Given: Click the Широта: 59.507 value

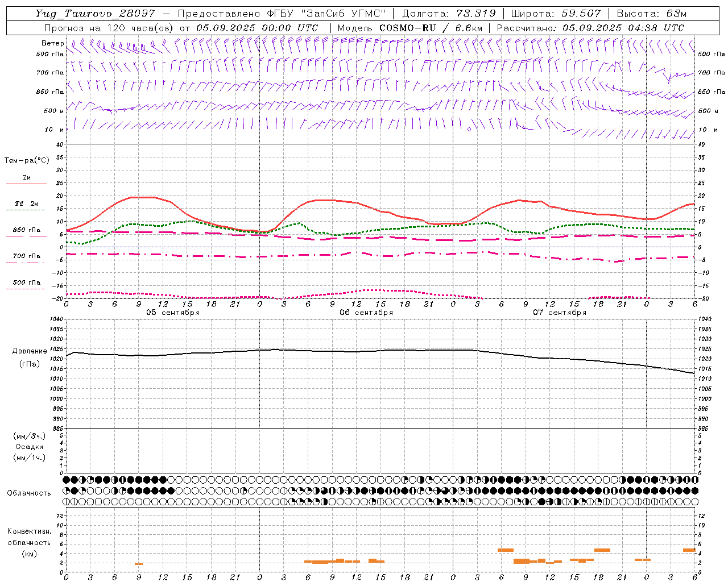Looking at the screenshot, I should point(556,14).
